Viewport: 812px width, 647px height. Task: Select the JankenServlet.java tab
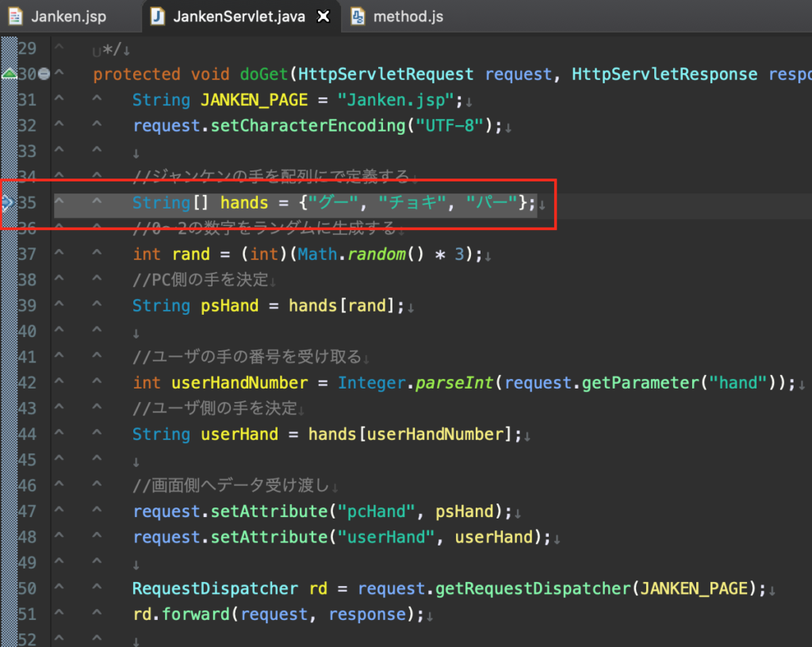pos(239,17)
